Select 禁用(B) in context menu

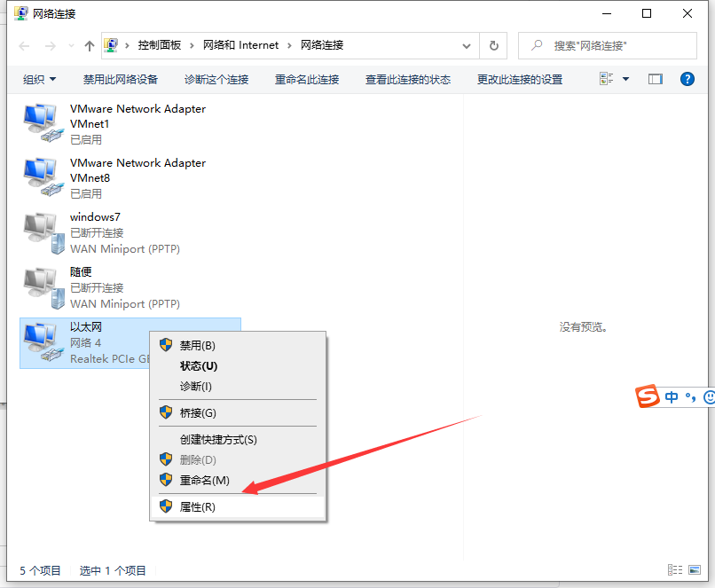click(197, 345)
